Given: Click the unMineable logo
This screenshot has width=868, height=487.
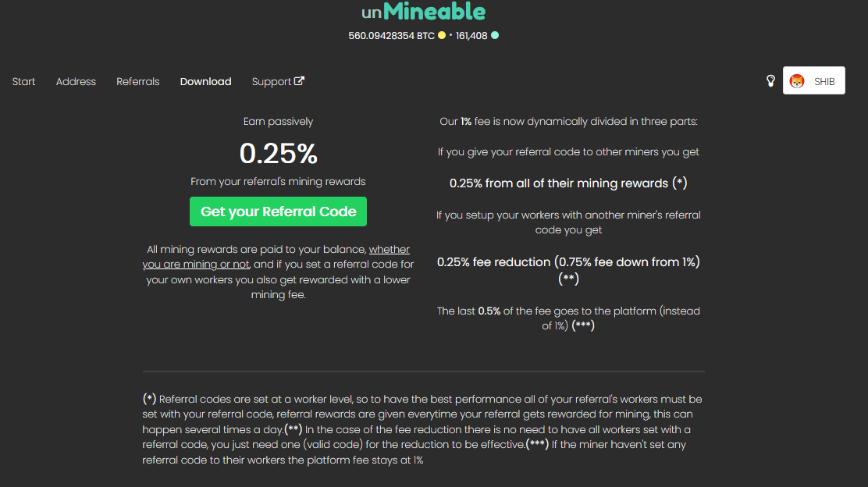Looking at the screenshot, I should pos(423,12).
